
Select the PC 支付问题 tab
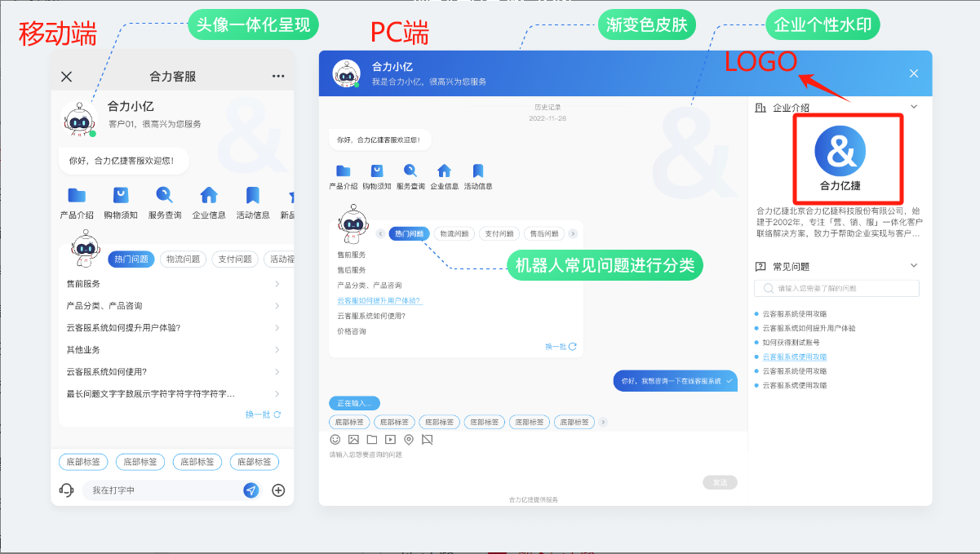click(499, 233)
